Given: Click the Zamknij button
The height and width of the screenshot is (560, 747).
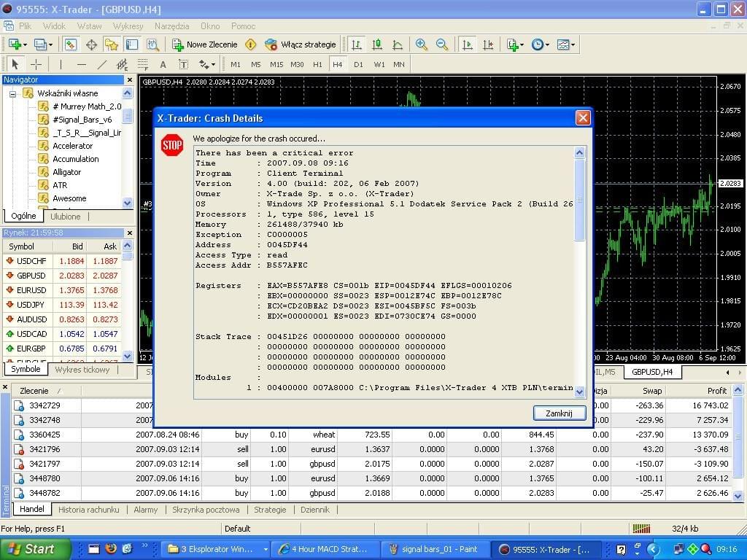Looking at the screenshot, I should pos(559,413).
